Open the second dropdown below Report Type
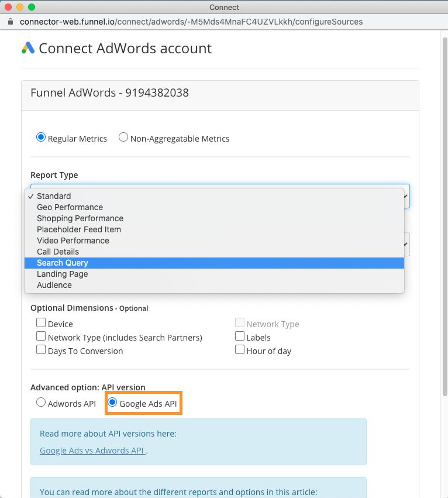448x498 pixels. pos(406,244)
